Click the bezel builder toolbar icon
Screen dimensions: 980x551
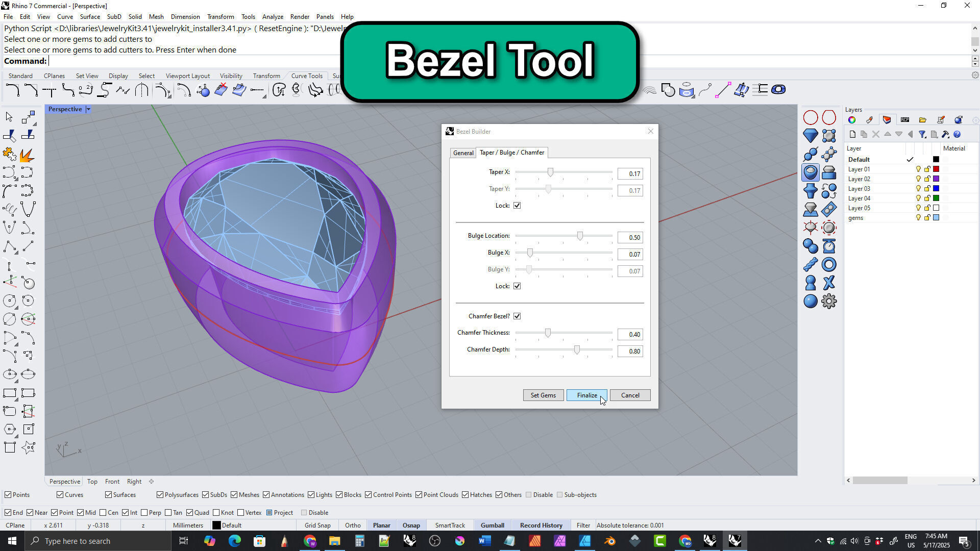click(810, 172)
